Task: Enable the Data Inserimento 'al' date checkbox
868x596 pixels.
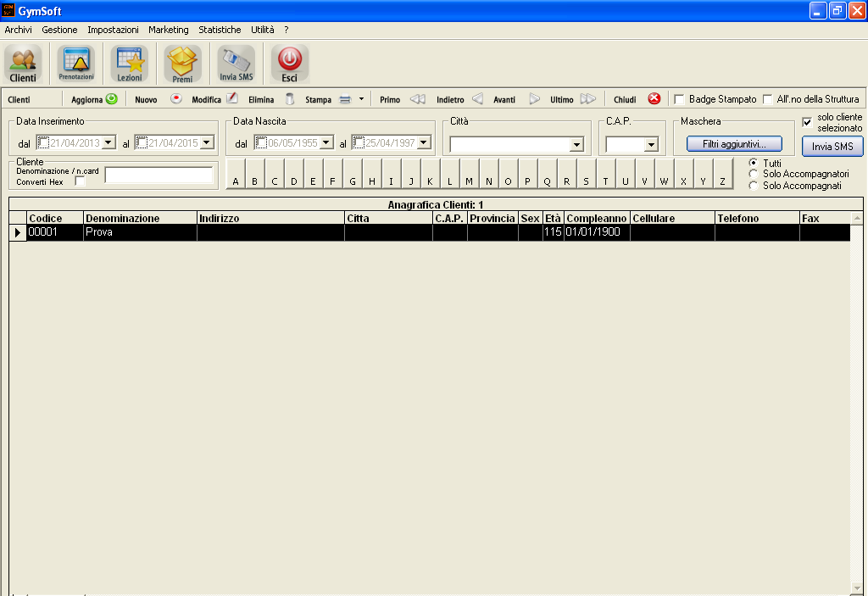Action: coord(142,143)
